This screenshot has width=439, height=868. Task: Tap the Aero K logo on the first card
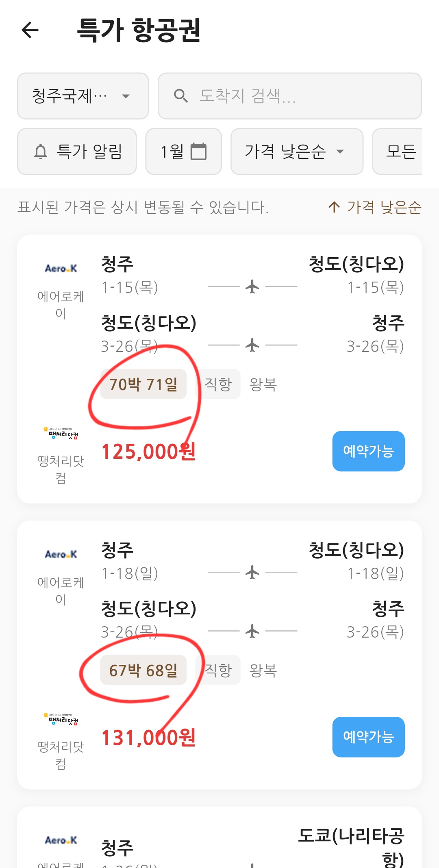pos(61,269)
